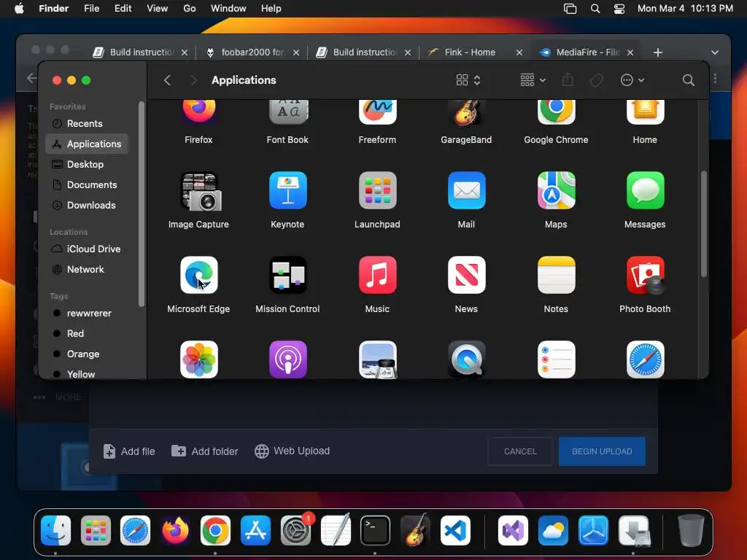Open the Finder group-by dropdown
This screenshot has height=560, width=747.
[x=533, y=80]
